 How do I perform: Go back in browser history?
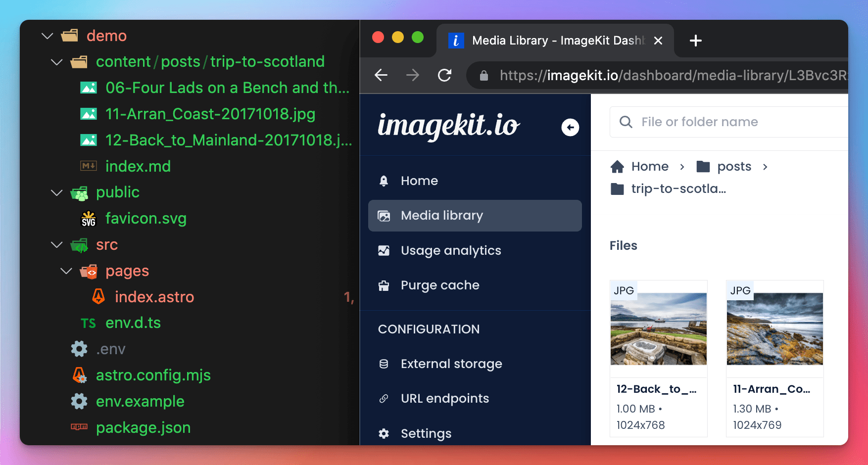pos(381,75)
